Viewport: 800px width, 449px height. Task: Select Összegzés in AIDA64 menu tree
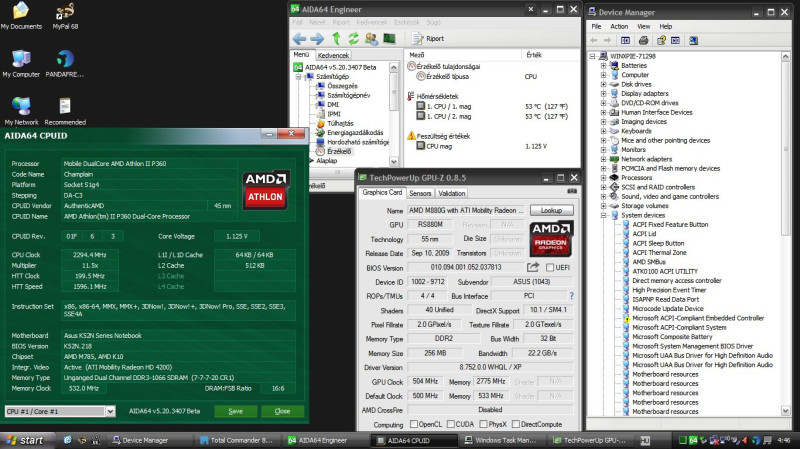pos(342,86)
